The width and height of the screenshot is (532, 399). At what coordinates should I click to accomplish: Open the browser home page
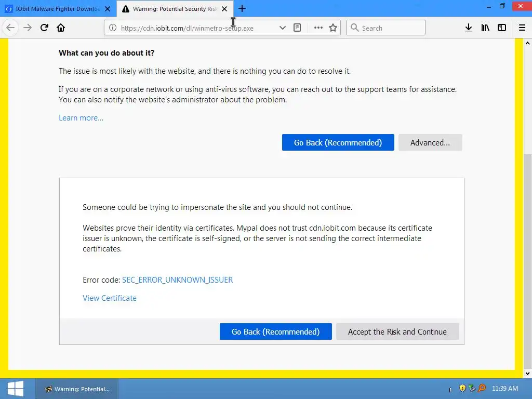tap(61, 28)
